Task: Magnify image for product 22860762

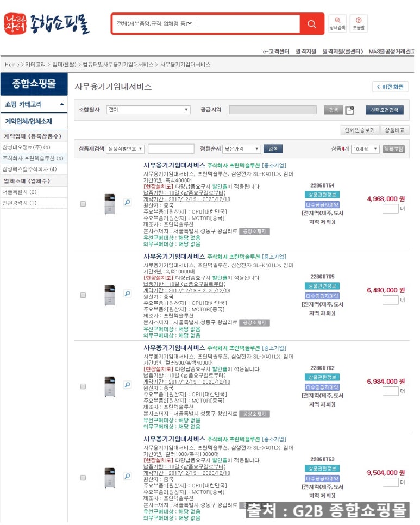Action: point(128,385)
